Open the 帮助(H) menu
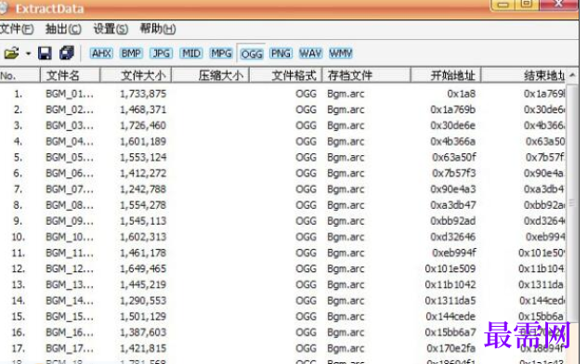 coord(158,29)
